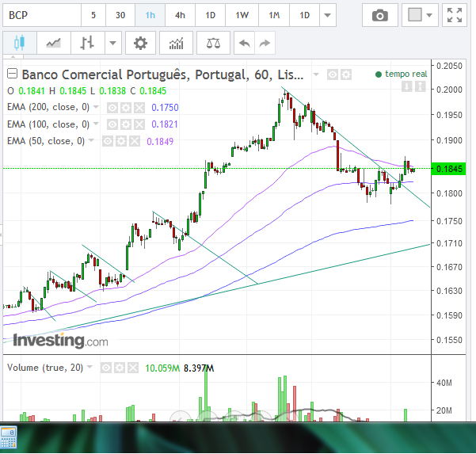476x454 pixels.
Task: Open the chart style options dropdown arrow
Action: tap(114, 44)
